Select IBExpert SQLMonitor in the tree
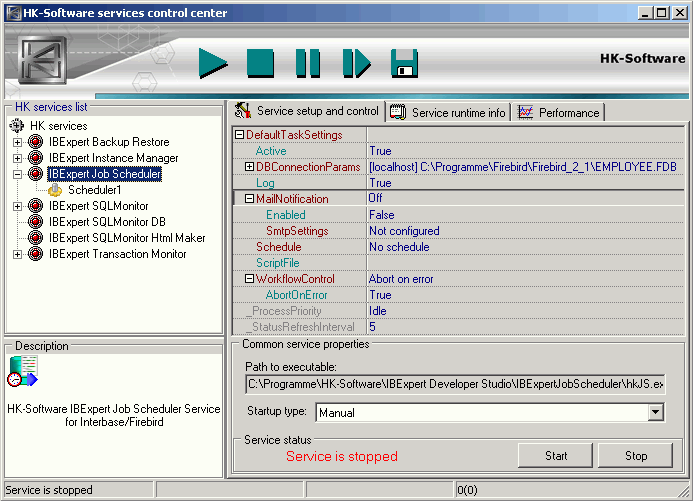Viewport: 693px width, 501px height. pos(99,206)
